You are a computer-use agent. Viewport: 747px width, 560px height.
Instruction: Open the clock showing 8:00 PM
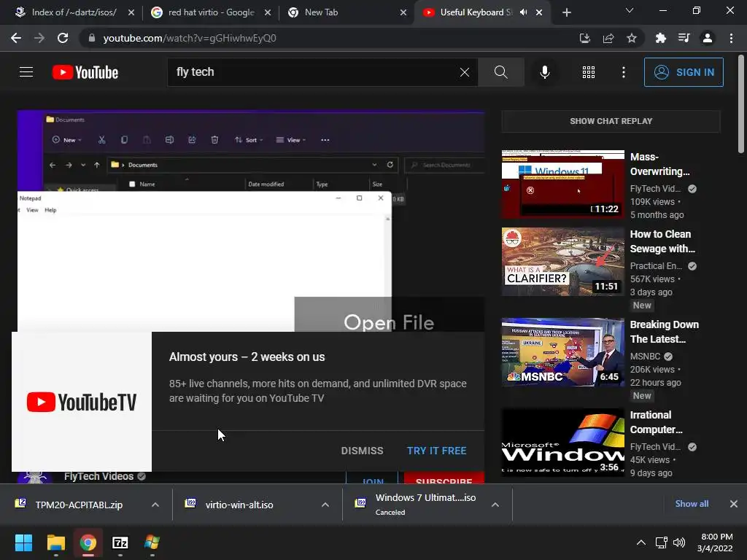pos(715,542)
